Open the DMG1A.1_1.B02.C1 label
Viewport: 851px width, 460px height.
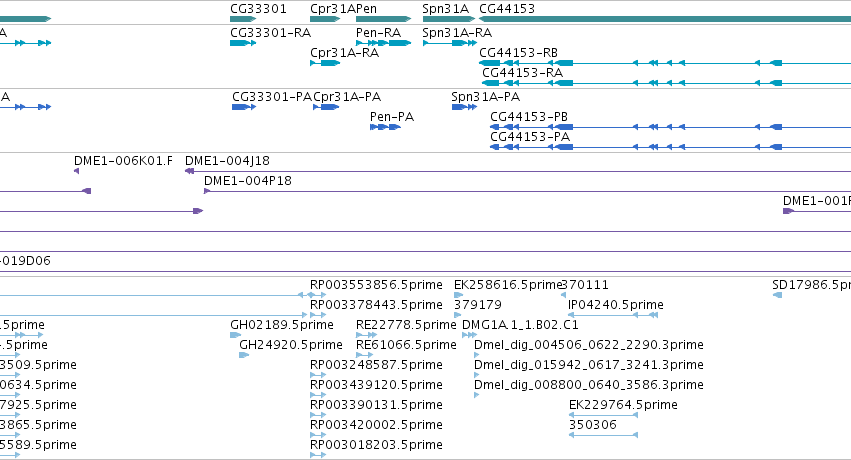(x=520, y=325)
